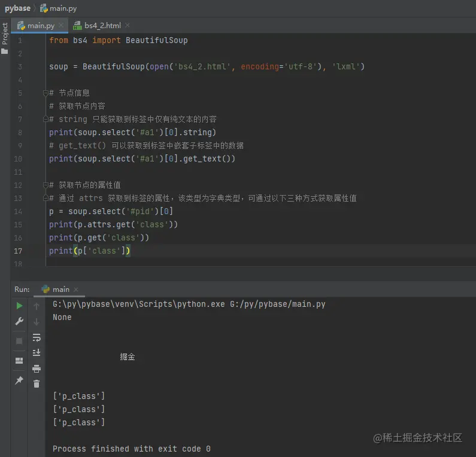Click G:/py/pybase/main.py path in console
Screen dimensions: 476x457
(277, 304)
